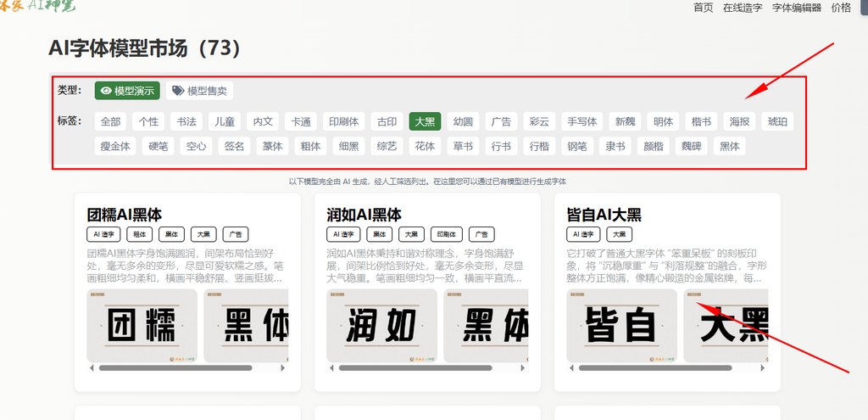Filter by the 细黑 tag

click(348, 146)
